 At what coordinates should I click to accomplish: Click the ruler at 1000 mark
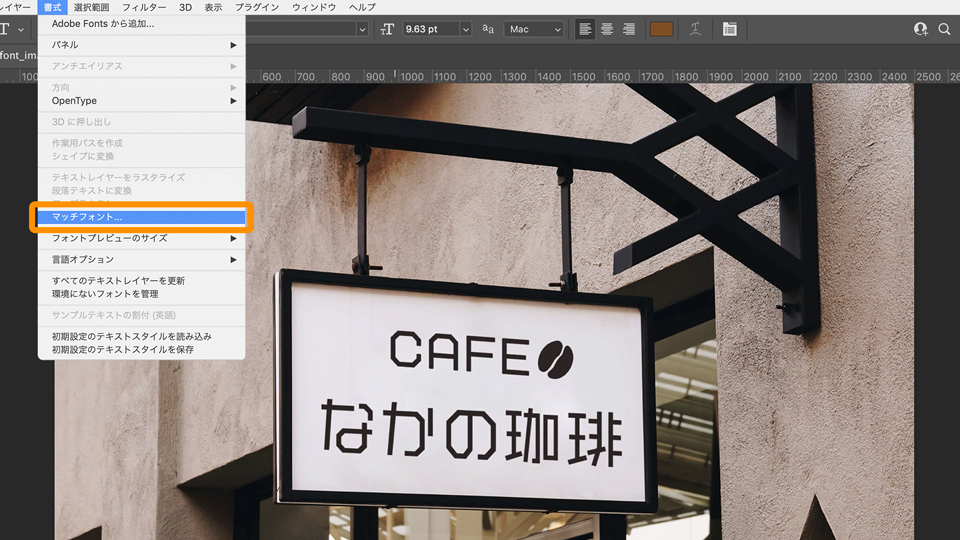[x=411, y=77]
